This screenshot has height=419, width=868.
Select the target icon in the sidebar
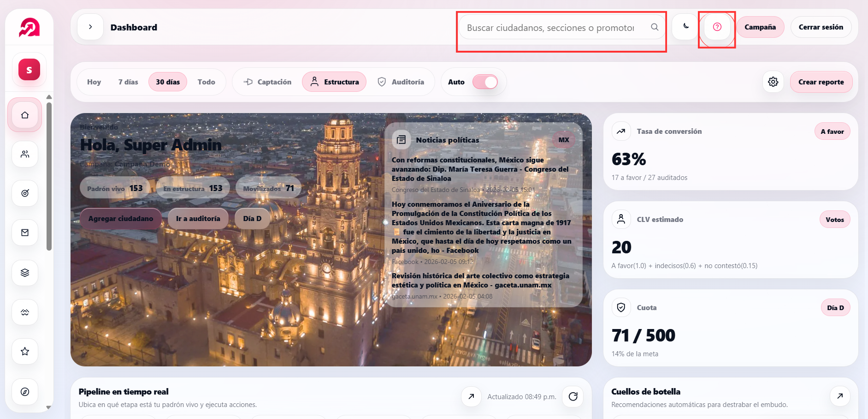(24, 193)
